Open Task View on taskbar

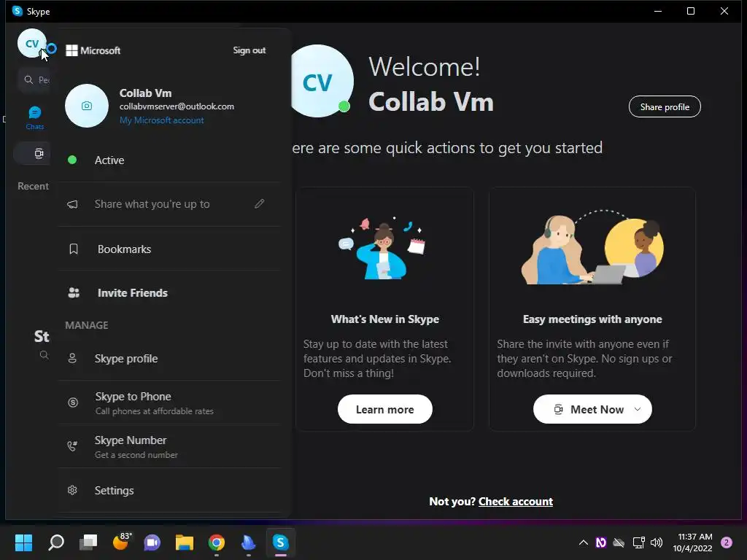pos(88,542)
